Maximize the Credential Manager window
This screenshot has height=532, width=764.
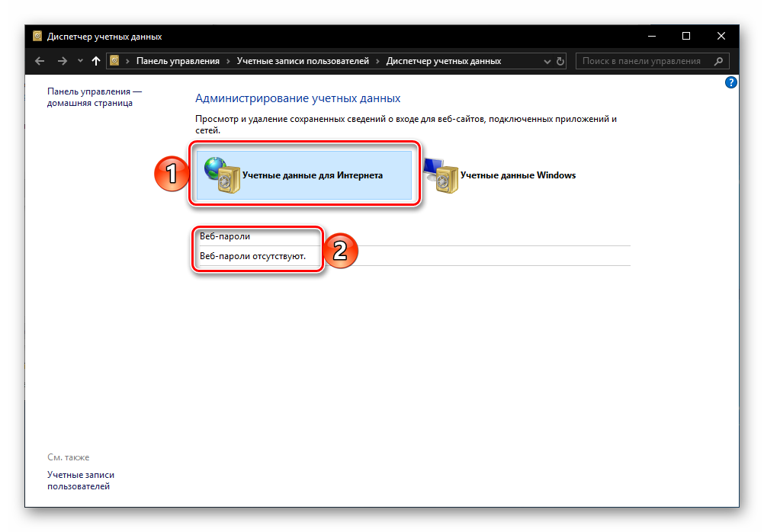coord(686,36)
